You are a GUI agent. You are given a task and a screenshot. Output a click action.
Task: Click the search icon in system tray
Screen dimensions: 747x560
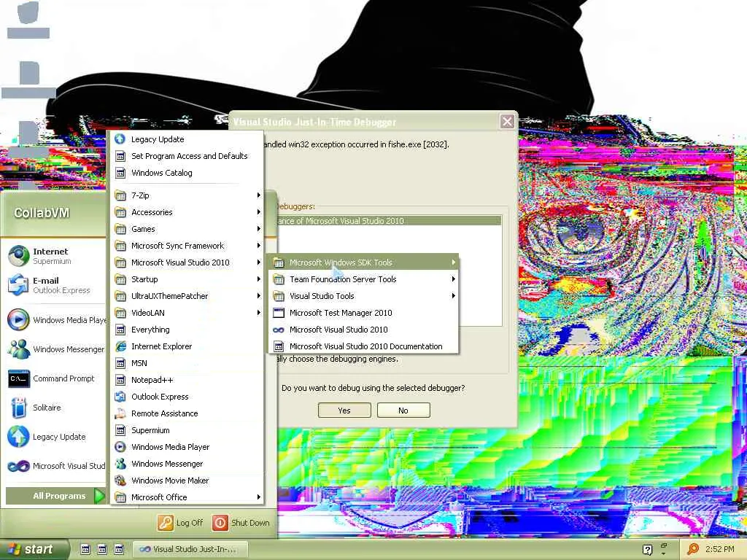click(x=693, y=549)
